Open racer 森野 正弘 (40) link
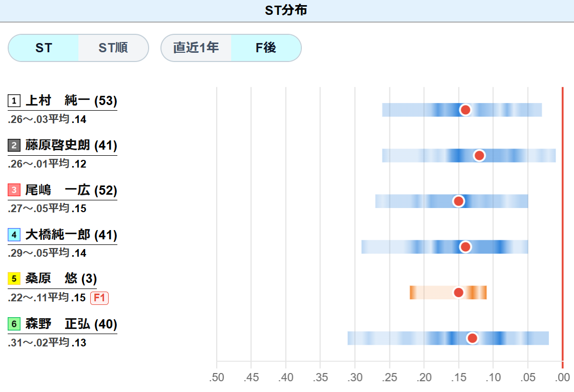Screen dimensions: 574x392 [71, 324]
